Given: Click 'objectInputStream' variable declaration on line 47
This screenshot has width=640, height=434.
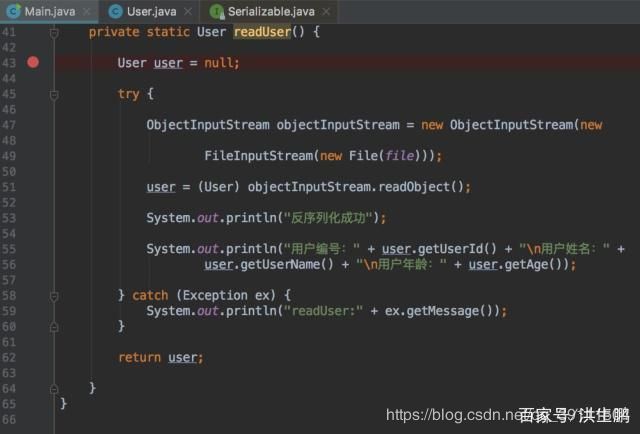Looking at the screenshot, I should 338,125.
